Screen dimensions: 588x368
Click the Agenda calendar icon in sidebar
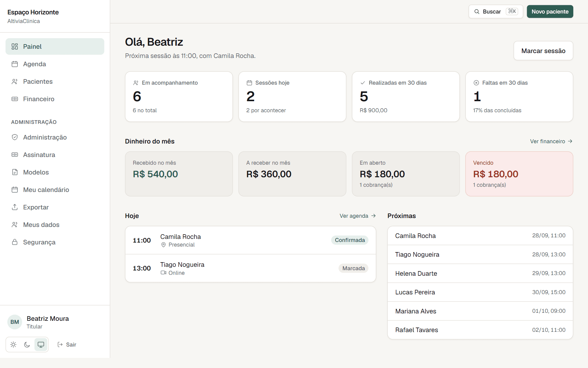coord(15,64)
